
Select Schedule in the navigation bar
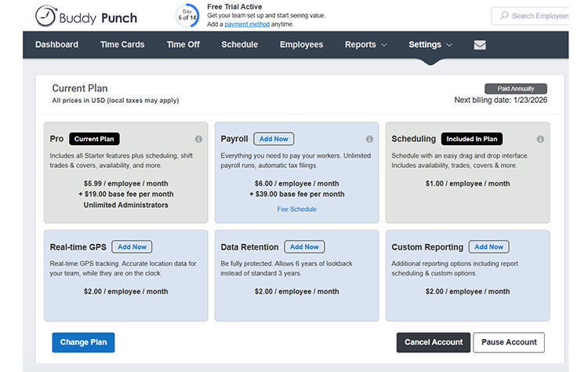(239, 45)
